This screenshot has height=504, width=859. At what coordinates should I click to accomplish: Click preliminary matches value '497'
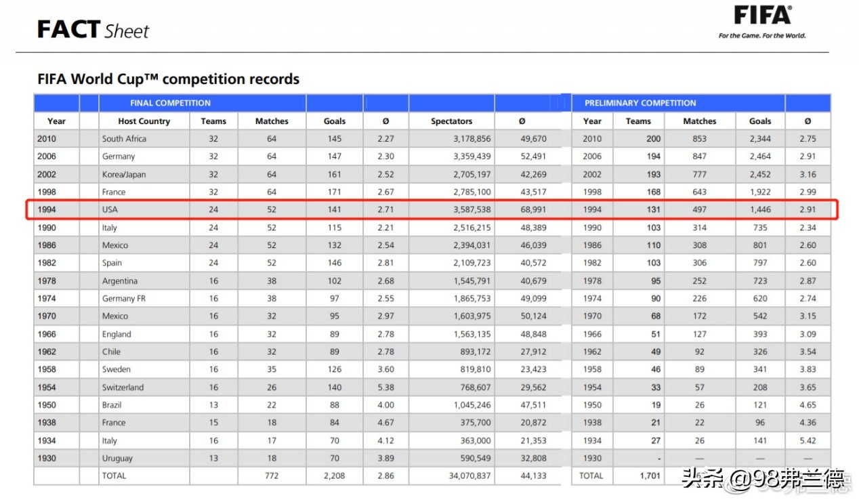[700, 210]
